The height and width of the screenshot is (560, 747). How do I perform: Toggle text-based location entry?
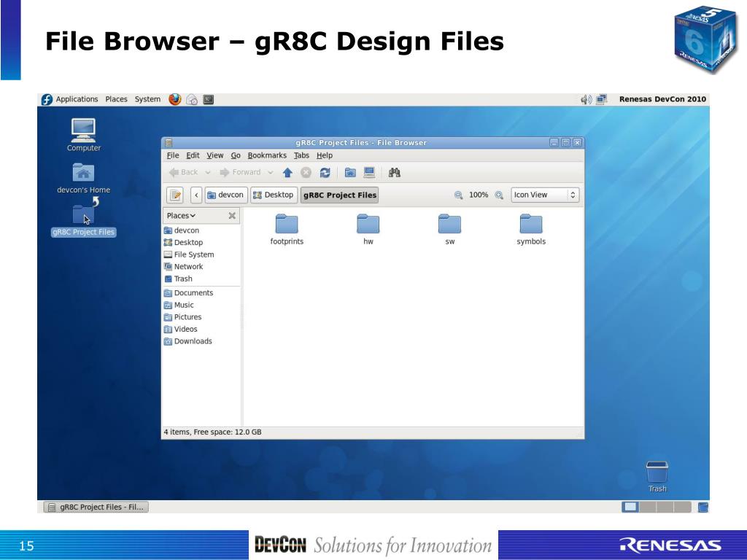click(x=175, y=195)
